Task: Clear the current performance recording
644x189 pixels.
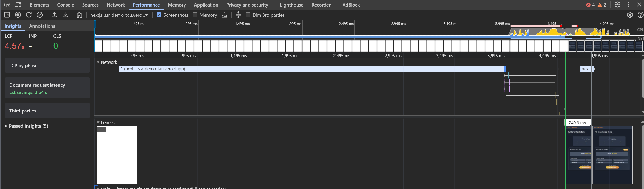Action: point(40,15)
